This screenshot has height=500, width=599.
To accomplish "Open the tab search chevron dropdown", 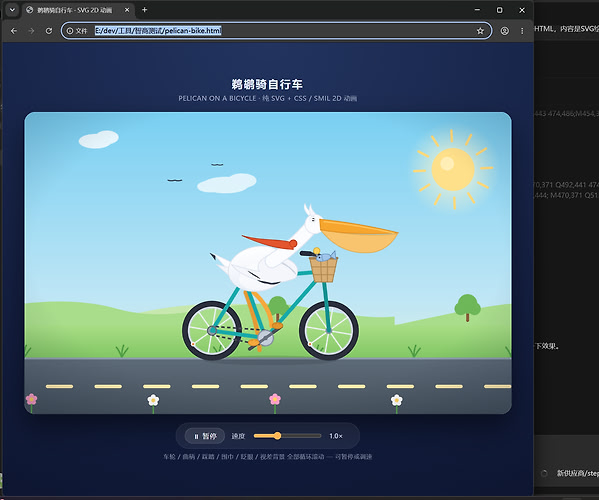I will [12, 10].
